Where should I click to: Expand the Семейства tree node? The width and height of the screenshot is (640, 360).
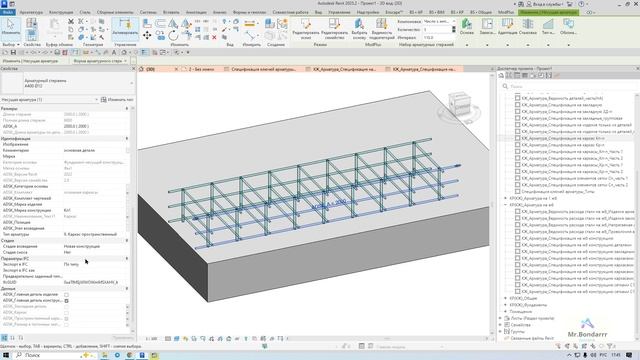[501, 325]
